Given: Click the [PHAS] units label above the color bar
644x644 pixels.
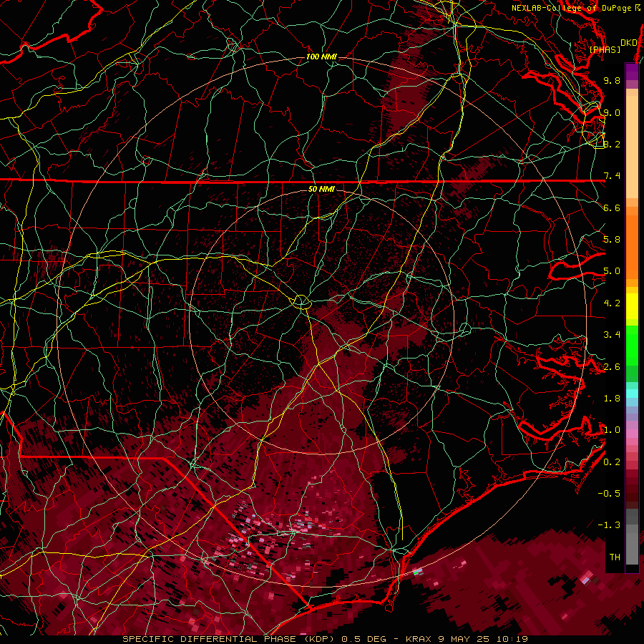Looking at the screenshot, I should tap(605, 49).
